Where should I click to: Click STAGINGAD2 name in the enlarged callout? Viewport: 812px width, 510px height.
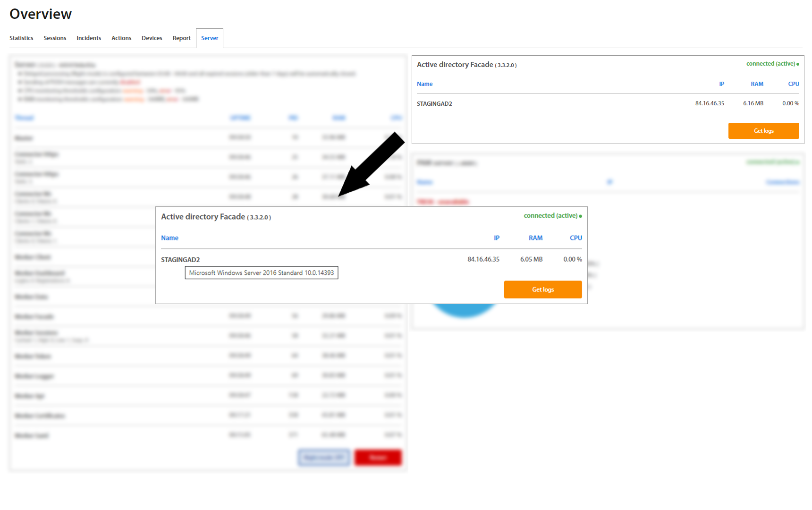tap(180, 260)
